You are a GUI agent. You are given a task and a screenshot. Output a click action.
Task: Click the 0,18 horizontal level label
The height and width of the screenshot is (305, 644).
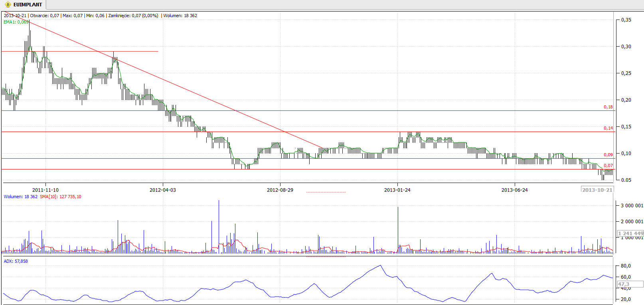608,107
